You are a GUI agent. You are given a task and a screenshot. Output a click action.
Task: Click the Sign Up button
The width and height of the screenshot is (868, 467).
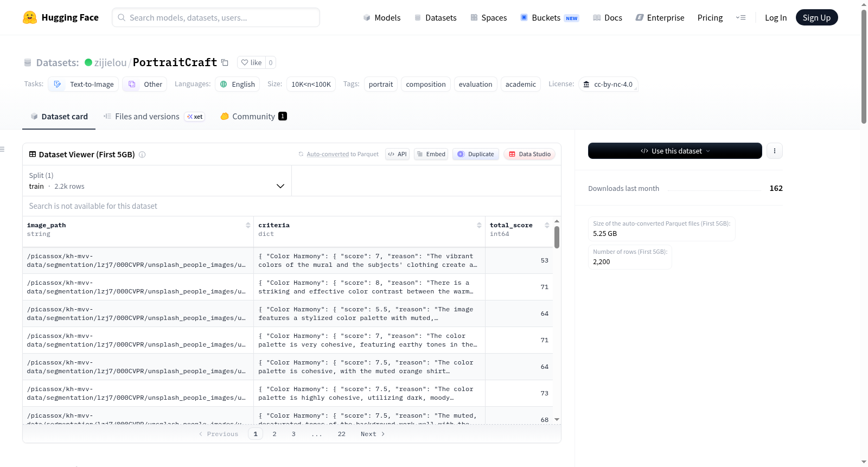click(x=816, y=17)
